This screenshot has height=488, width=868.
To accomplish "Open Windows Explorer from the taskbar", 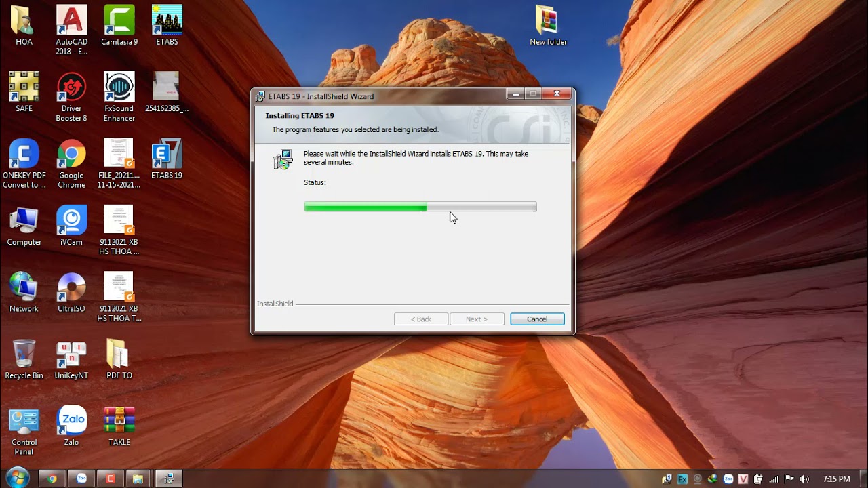I will click(x=138, y=479).
